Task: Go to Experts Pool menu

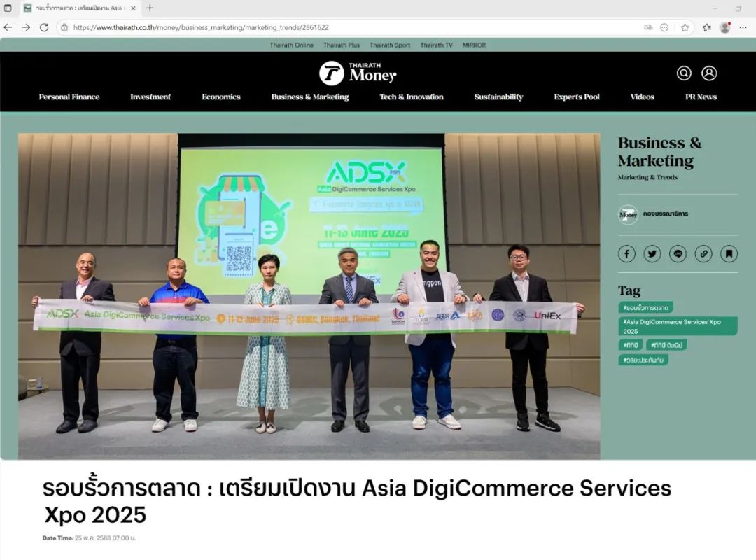Action: point(577,97)
